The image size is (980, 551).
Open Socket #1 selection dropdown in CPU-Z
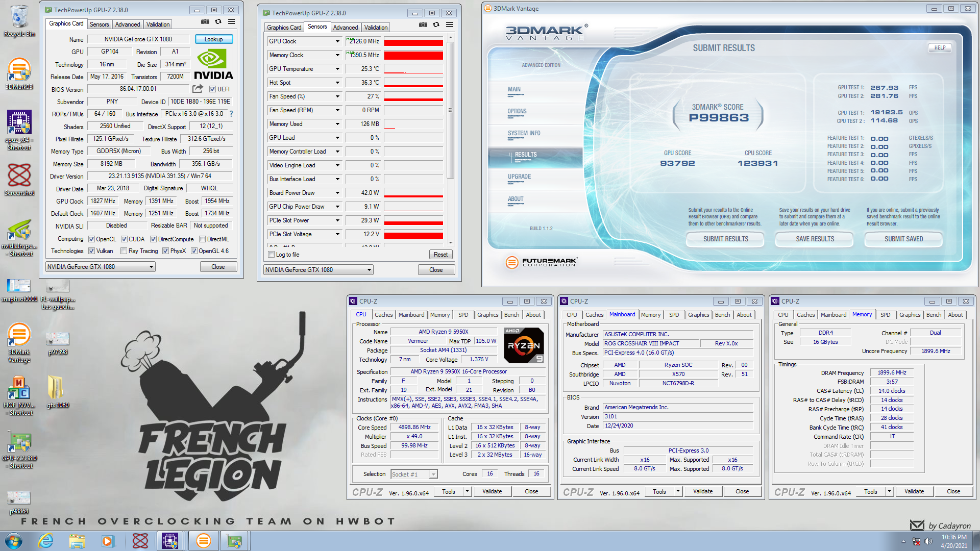(x=414, y=474)
